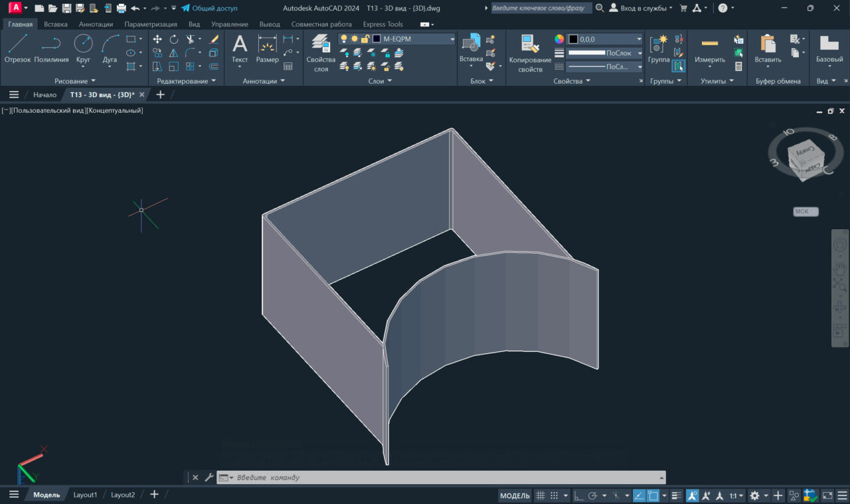Select the Круг circle tool
Image resolution: width=850 pixels, height=504 pixels.
(83, 49)
